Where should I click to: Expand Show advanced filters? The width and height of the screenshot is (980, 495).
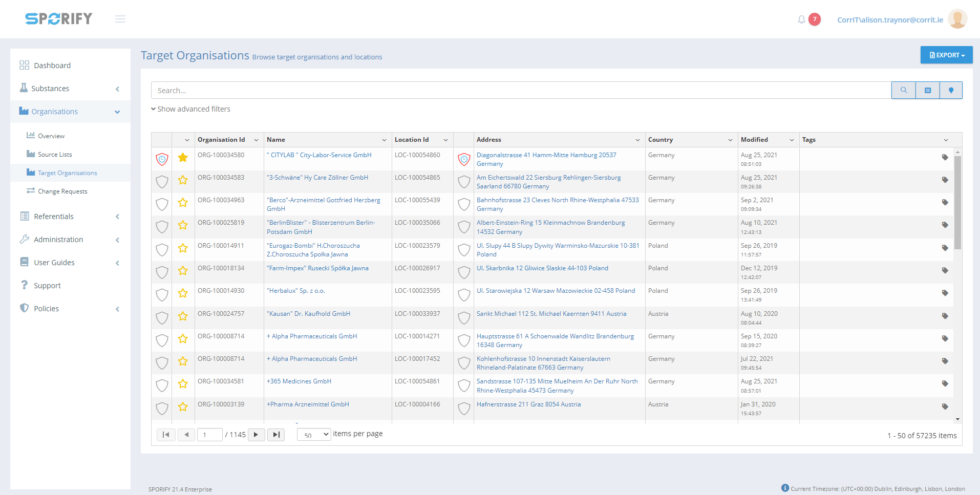(x=190, y=109)
